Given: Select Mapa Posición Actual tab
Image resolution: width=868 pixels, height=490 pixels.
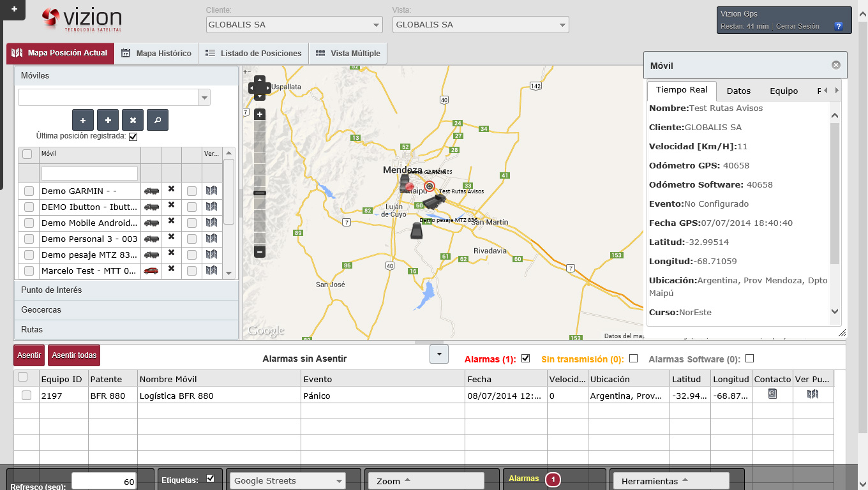Looking at the screenshot, I should 60,54.
